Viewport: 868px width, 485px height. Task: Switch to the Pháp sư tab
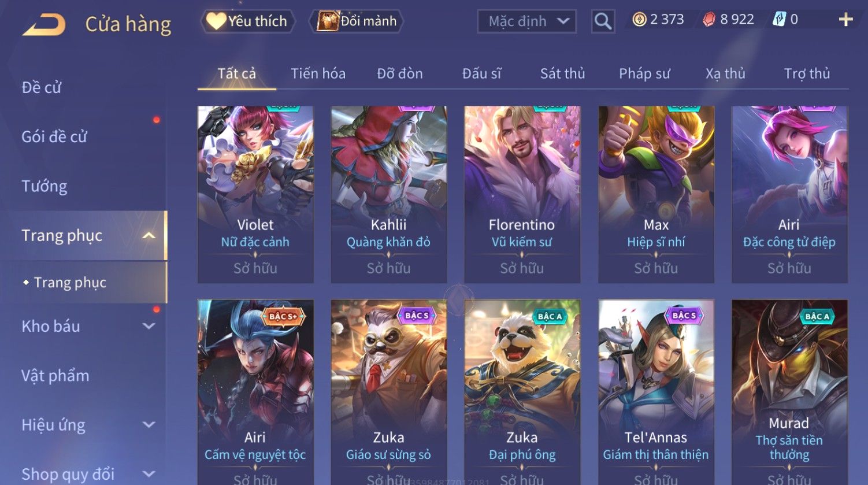click(644, 73)
